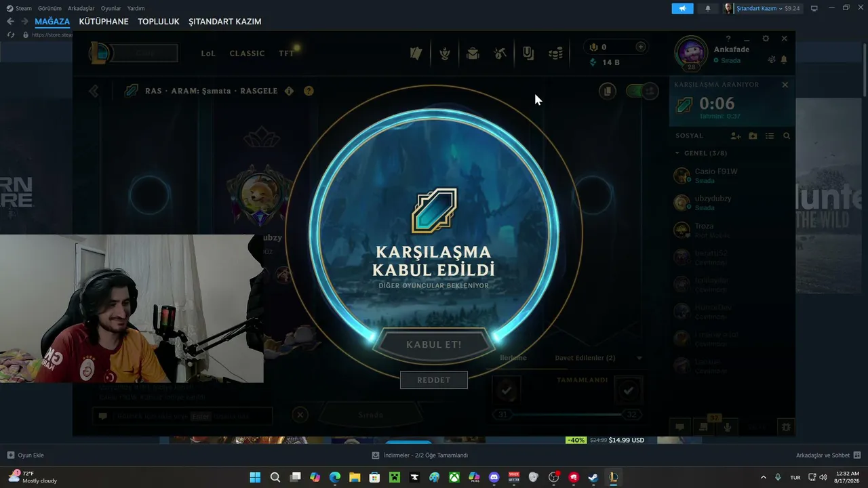Open the briefcase icon in LoL nav

[473, 54]
